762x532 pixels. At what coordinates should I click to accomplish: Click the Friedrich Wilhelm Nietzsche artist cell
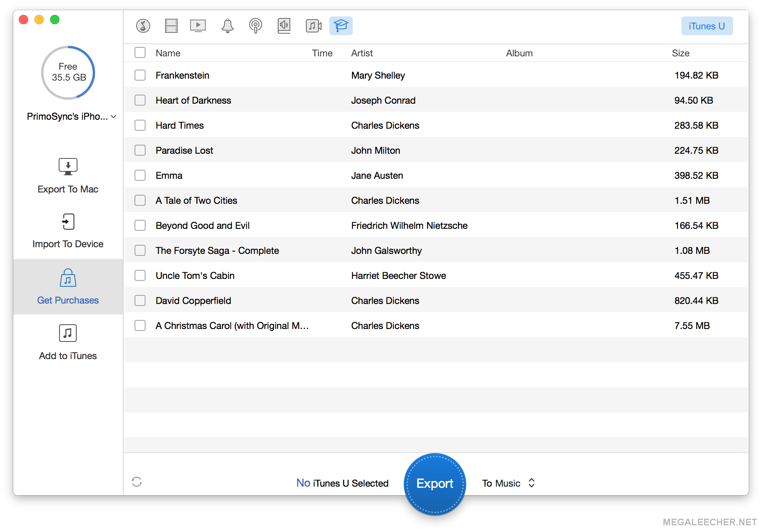409,225
